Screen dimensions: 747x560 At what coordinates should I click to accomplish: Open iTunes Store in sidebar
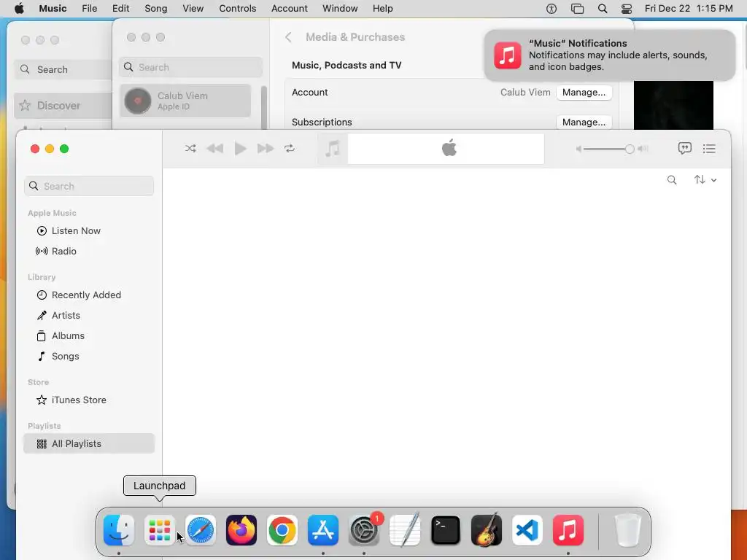pyautogui.click(x=89, y=400)
